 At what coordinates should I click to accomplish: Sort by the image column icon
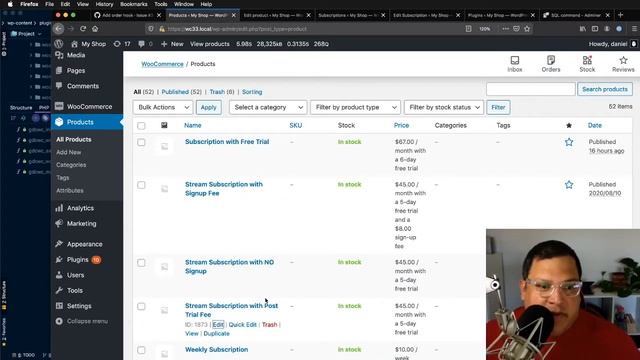(x=164, y=125)
